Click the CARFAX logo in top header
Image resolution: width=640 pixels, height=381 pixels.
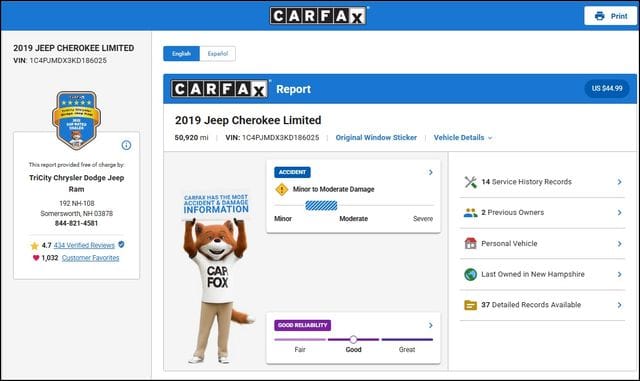point(318,16)
